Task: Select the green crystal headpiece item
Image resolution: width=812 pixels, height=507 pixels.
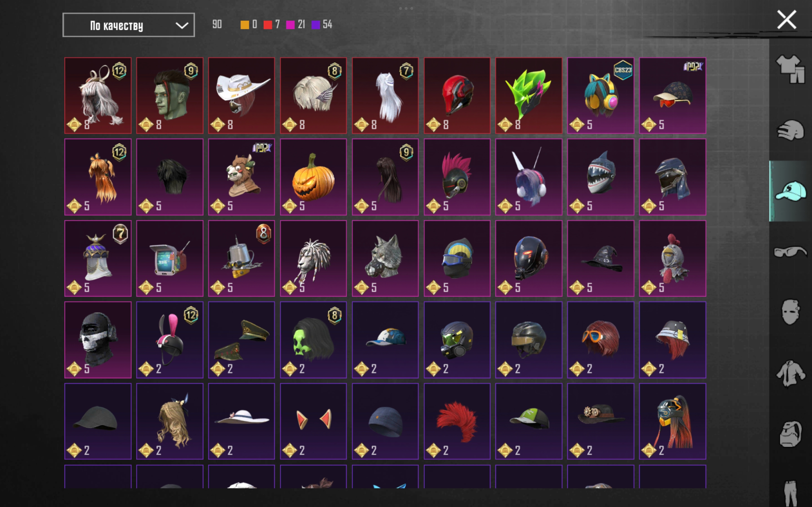Action: coord(528,95)
